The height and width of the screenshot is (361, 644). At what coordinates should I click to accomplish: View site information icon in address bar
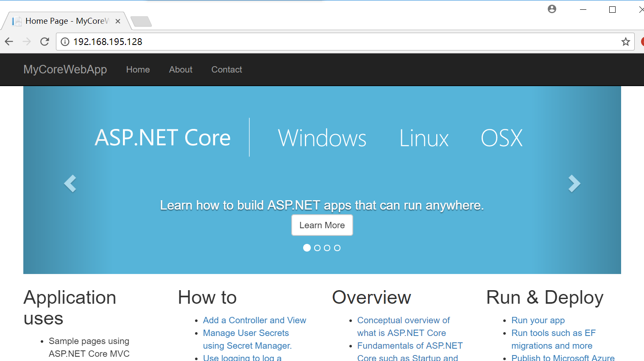tap(65, 42)
